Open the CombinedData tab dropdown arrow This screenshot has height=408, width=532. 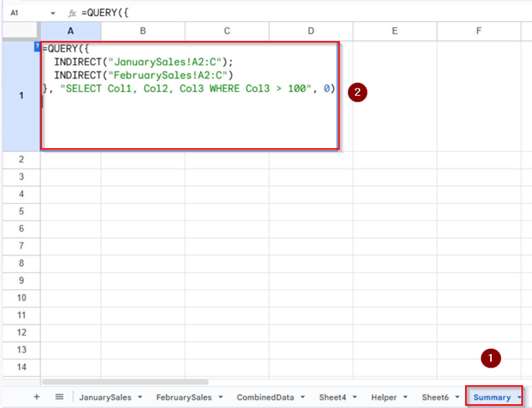pyautogui.click(x=303, y=397)
